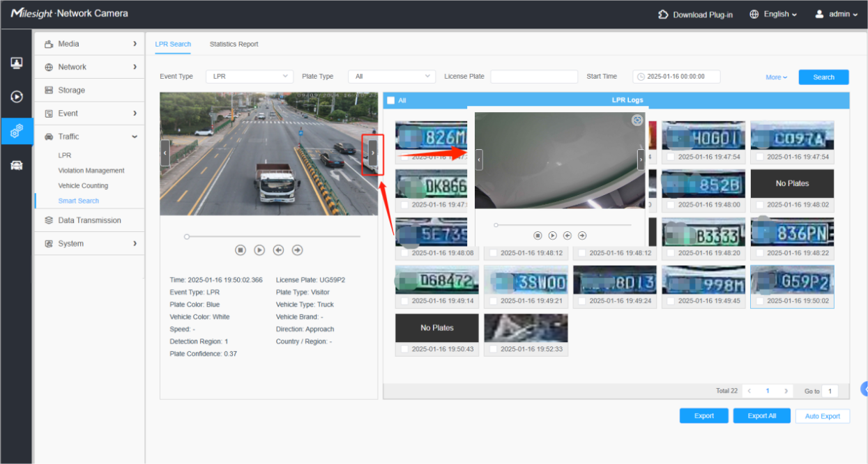Open the Data Transmission menu
868x464 pixels.
click(89, 220)
